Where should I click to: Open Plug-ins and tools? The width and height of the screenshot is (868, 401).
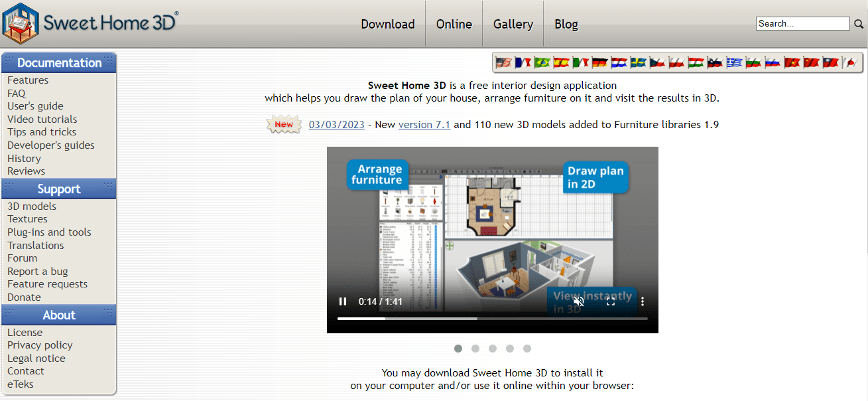tap(49, 232)
